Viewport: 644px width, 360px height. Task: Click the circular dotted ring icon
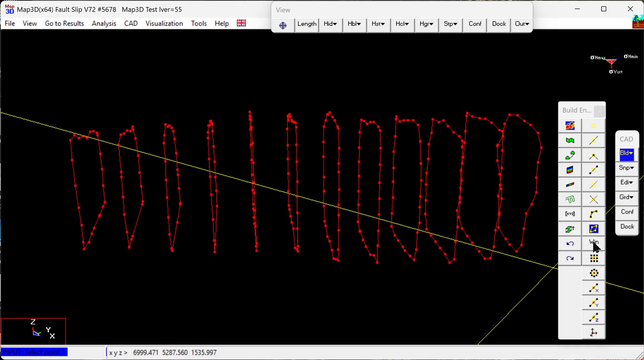[594, 273]
